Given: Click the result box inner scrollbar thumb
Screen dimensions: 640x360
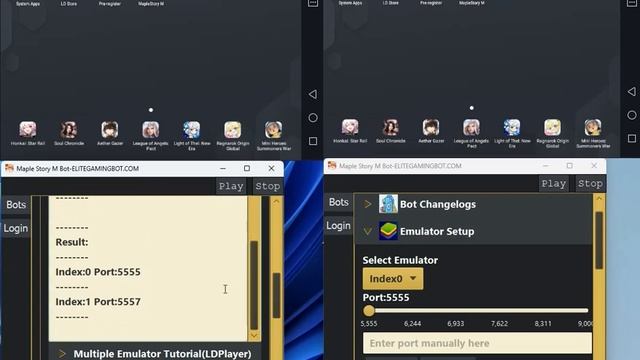Looking at the screenshot, I should 254,285.
